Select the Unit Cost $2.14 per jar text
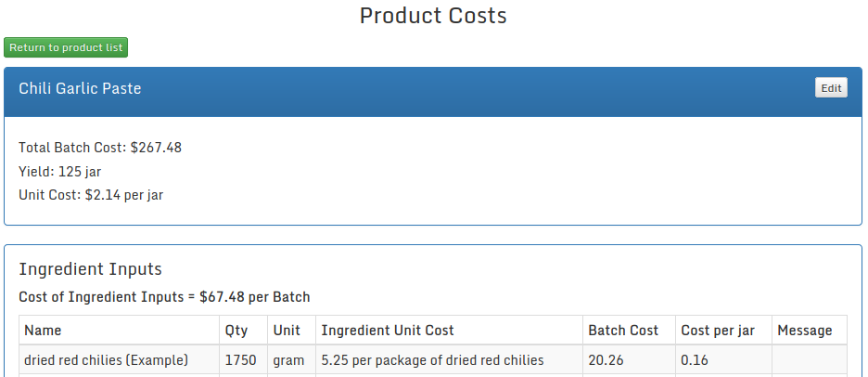 point(91,195)
